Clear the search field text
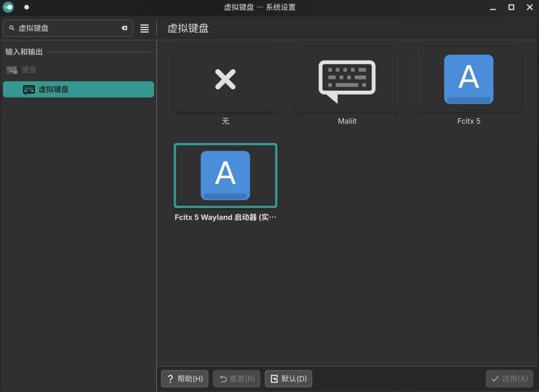 [x=125, y=28]
